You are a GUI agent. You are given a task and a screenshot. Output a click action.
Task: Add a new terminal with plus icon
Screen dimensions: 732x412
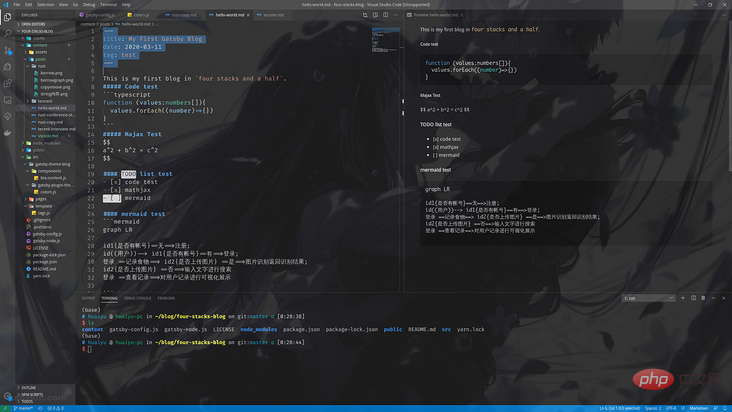point(683,298)
